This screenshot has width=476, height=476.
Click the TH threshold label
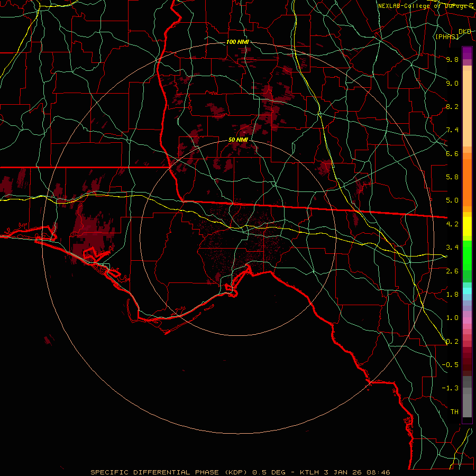point(454,412)
